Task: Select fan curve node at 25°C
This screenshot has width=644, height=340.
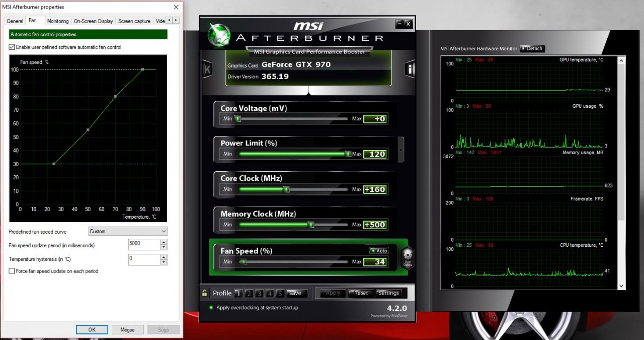Action: click(x=54, y=164)
